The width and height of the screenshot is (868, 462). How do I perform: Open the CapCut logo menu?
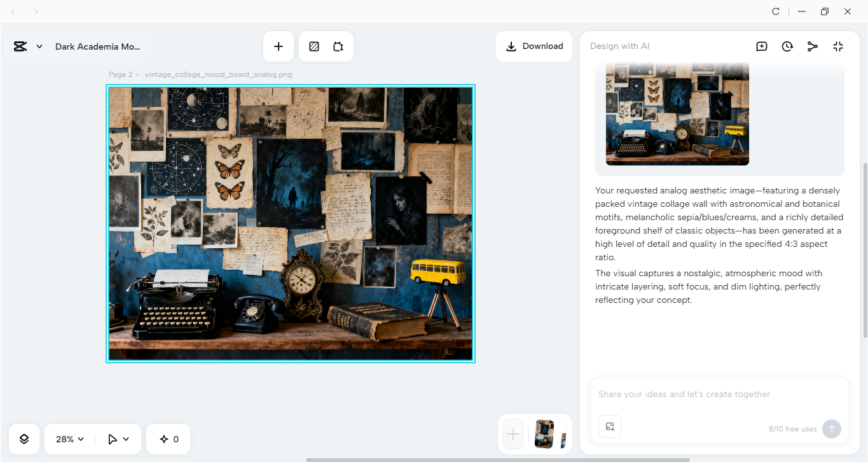[21, 46]
